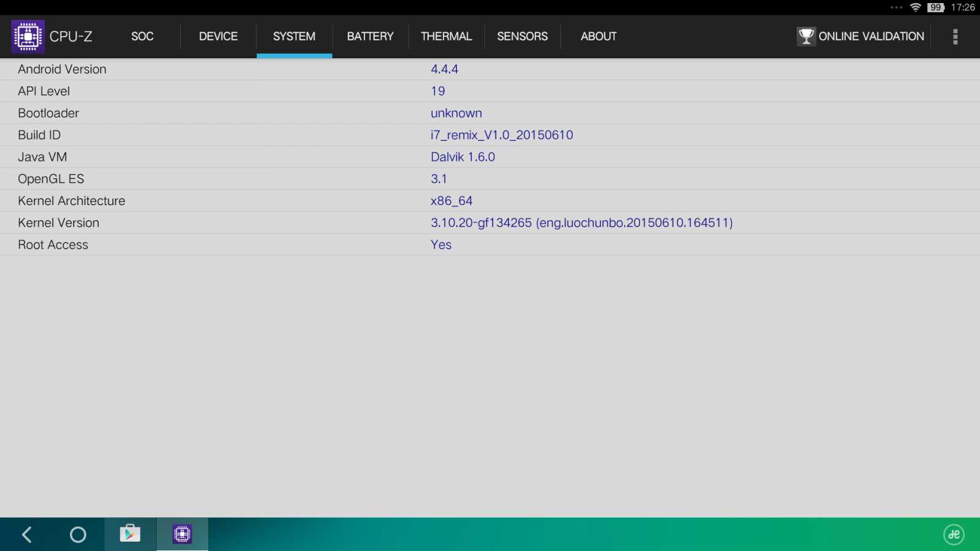Screen dimensions: 980x551
Task: Click the Bootloader value unknown
Action: click(456, 113)
